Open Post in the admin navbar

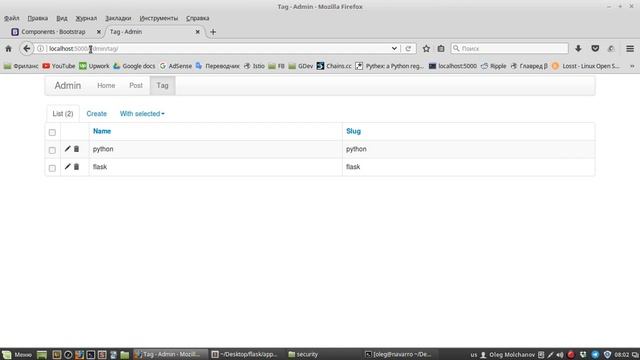136,86
